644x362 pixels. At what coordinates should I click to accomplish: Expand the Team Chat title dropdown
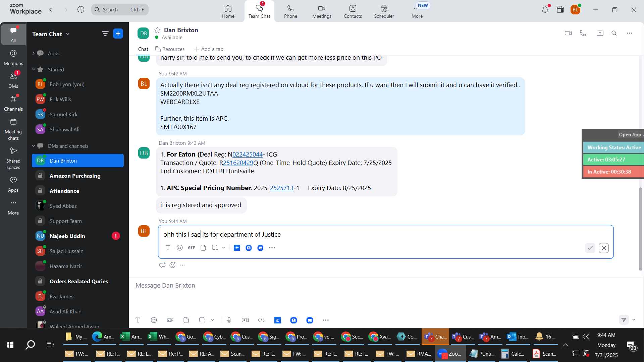68,34
